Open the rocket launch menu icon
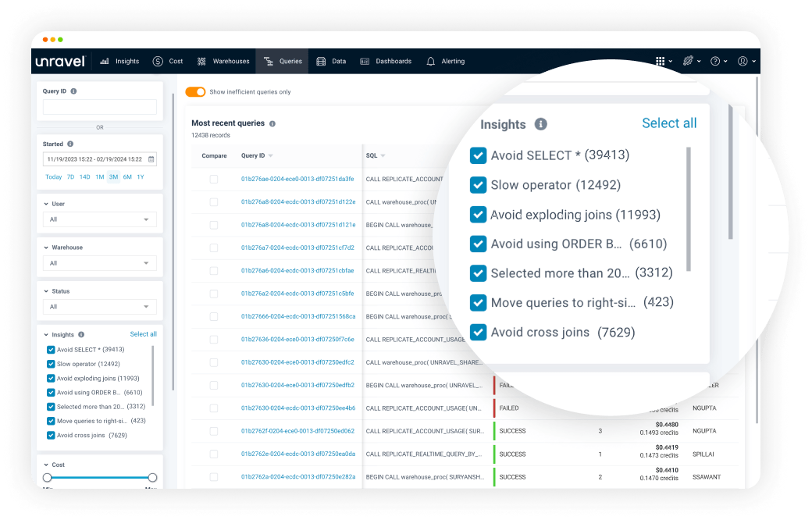The image size is (812, 520). click(688, 61)
